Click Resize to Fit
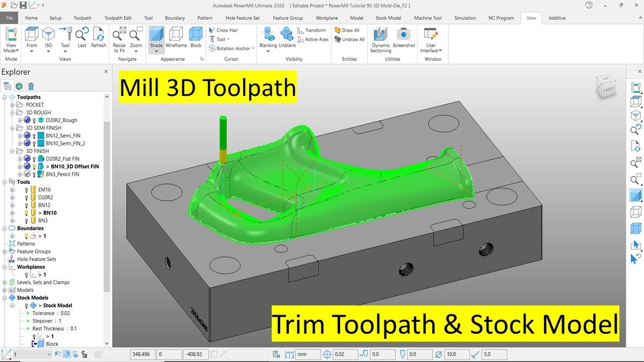Viewport: 644px width, 362px height. 119,40
